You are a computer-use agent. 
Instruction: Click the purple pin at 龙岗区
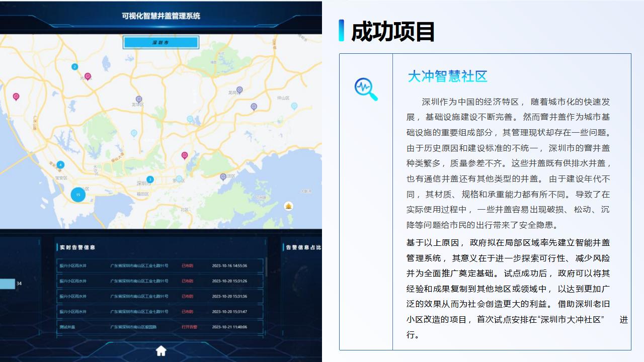239,90
